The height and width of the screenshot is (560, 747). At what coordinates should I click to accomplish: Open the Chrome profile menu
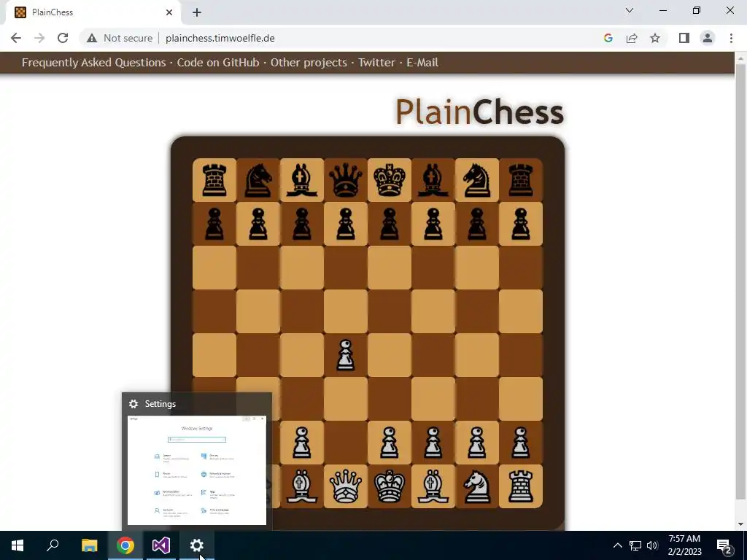tap(708, 38)
